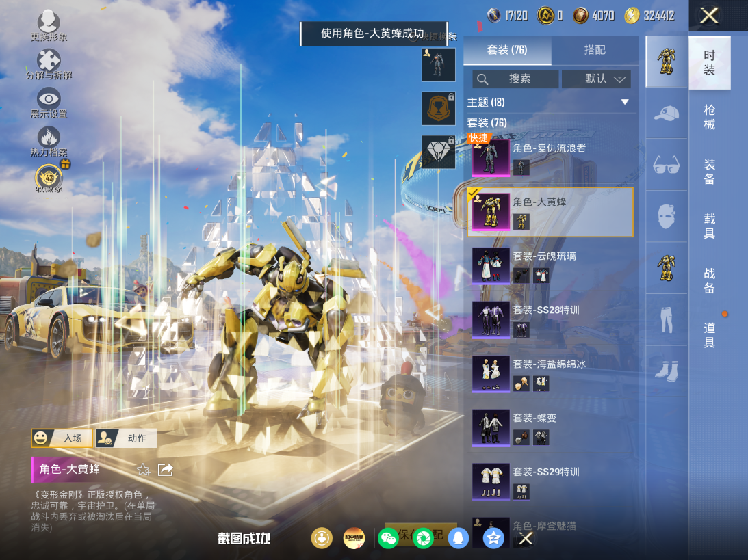Select the quick-swap character slot thumbnail
This screenshot has height=560, width=748.
pos(439,65)
